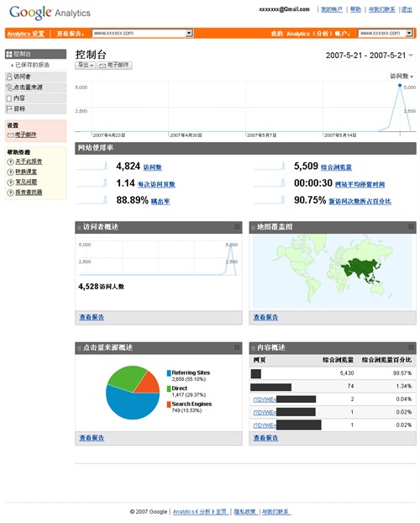Click the 5,430 pageviews cell
Image resolution: width=420 pixels, height=523 pixels.
(347, 372)
